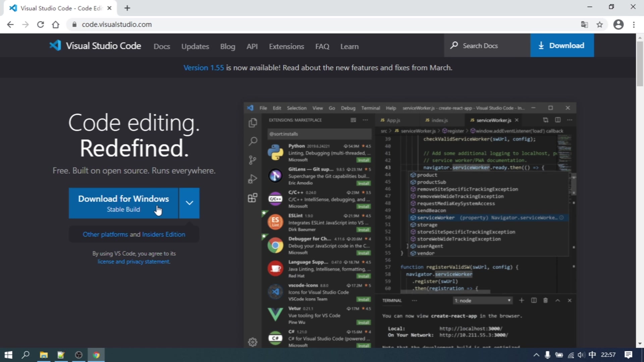Show hidden system tray icons
Screen dimensions: 644x362
[x=536, y=355]
